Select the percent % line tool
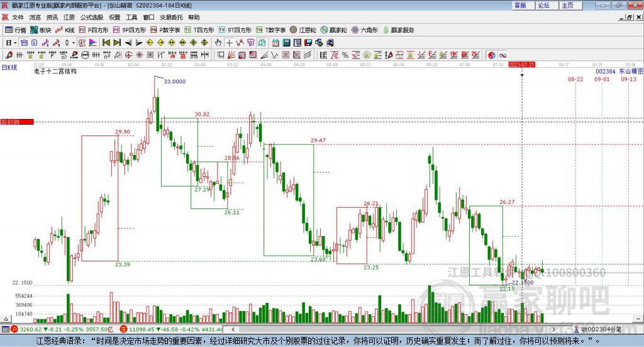 [x=345, y=55]
